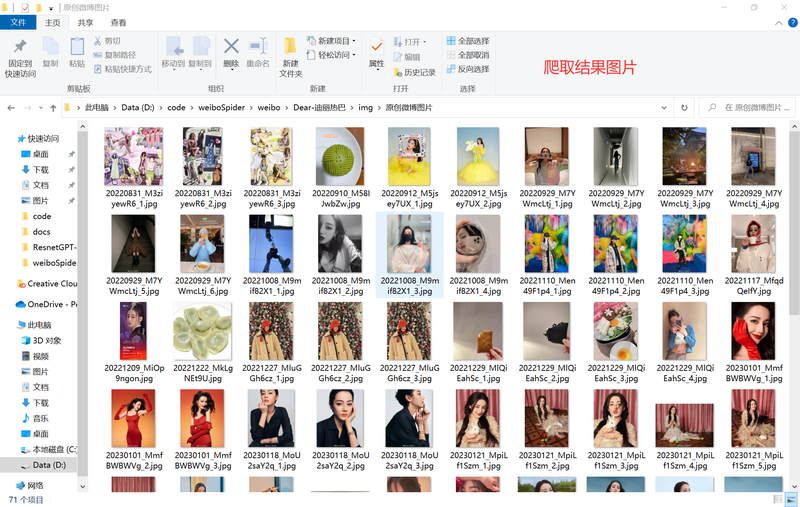Viewport: 800px width, 507px height.
Task: Click the navigation Back arrow
Action: click(11, 108)
